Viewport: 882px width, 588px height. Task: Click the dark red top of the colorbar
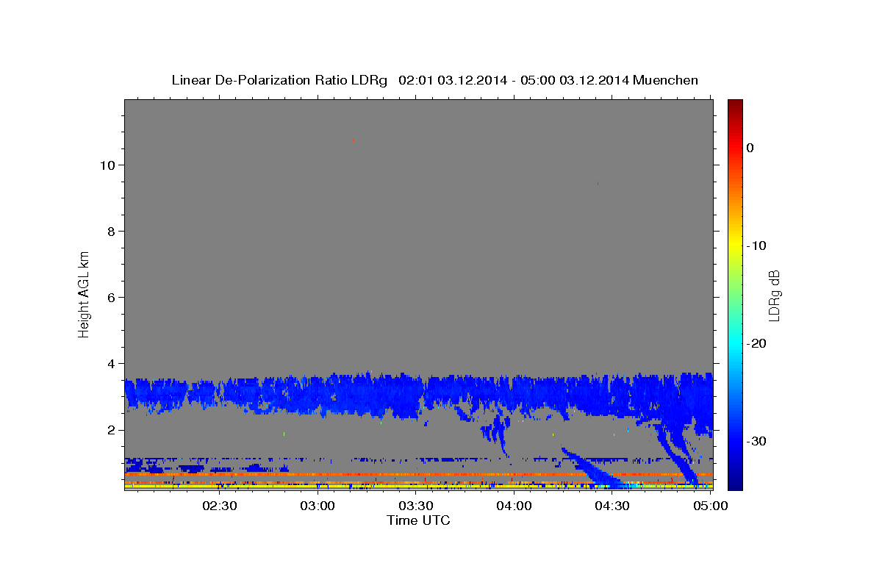735,104
